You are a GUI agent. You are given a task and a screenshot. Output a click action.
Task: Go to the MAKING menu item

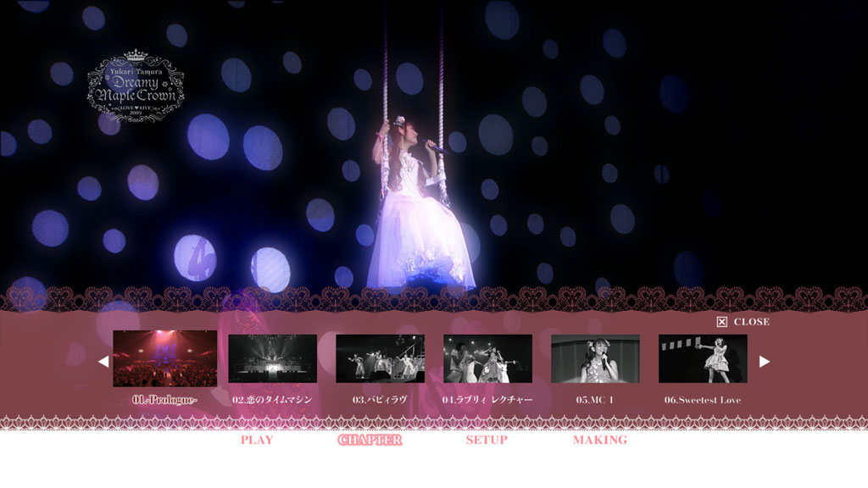tap(600, 441)
